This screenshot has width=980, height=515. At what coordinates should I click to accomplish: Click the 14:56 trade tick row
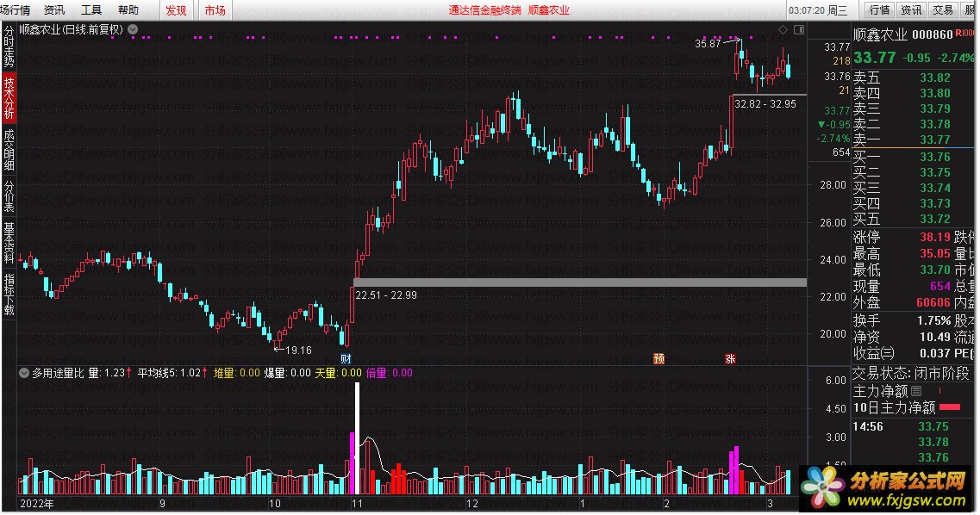913,427
